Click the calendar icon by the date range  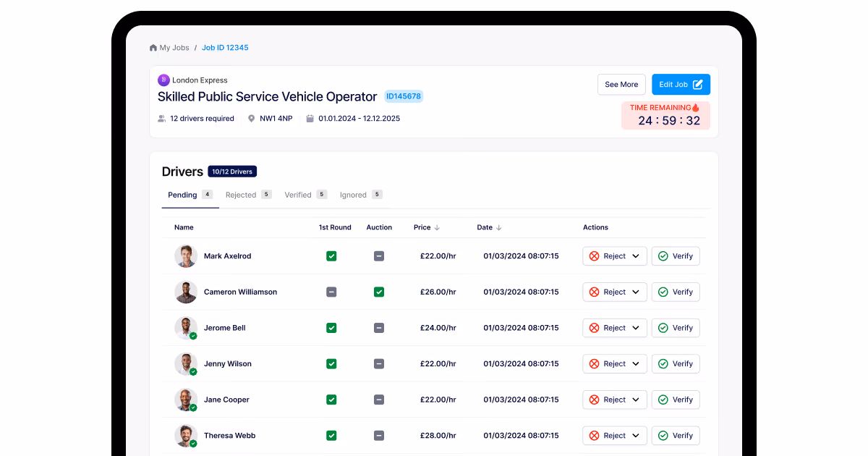(x=310, y=119)
